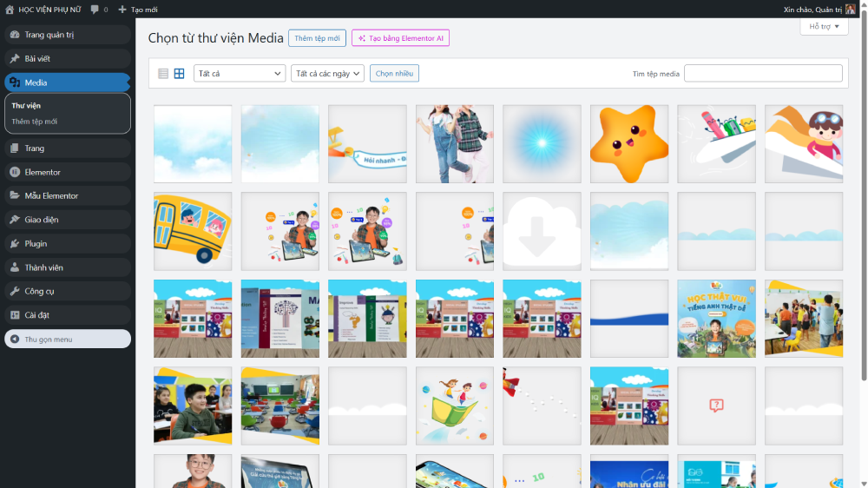Select the empty classroom photo thumbnail
Viewport: 868px width, 488px height.
point(280,406)
